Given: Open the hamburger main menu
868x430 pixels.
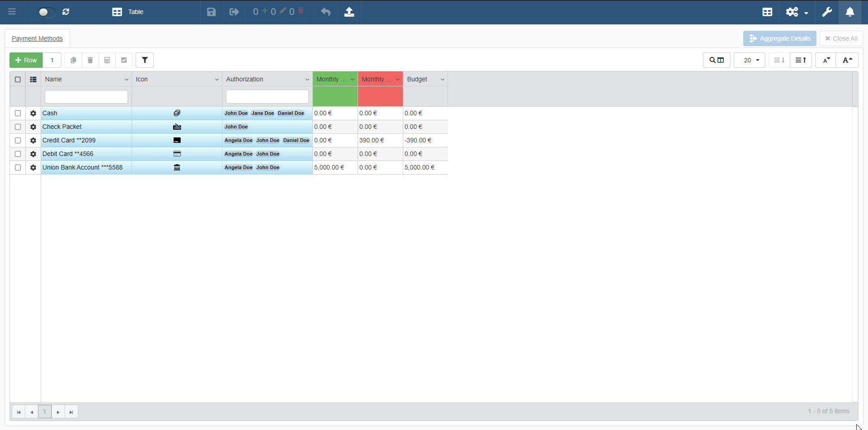Looking at the screenshot, I should click(12, 12).
